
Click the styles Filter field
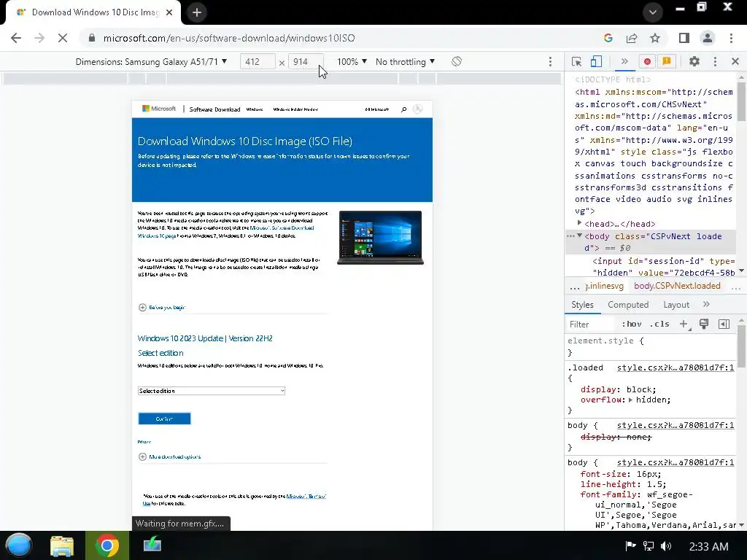[x=591, y=324]
